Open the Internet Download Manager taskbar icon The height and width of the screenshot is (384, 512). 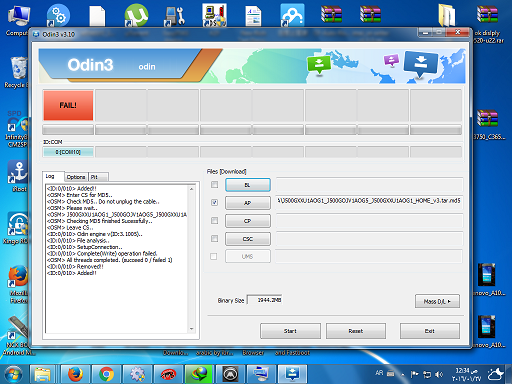[x=199, y=374]
